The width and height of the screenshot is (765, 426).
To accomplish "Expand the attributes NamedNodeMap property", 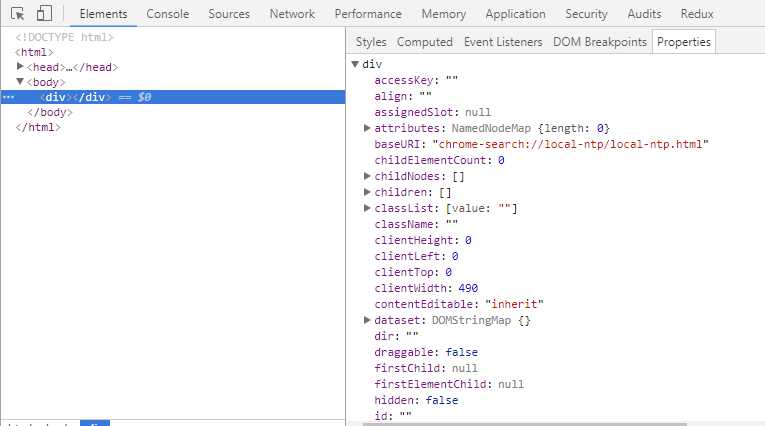I will point(367,128).
